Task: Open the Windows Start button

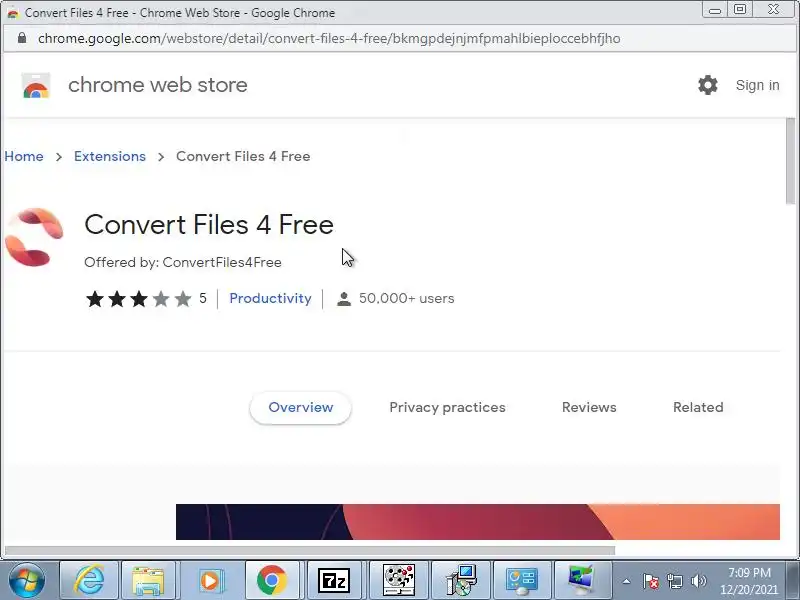Action: (26, 580)
